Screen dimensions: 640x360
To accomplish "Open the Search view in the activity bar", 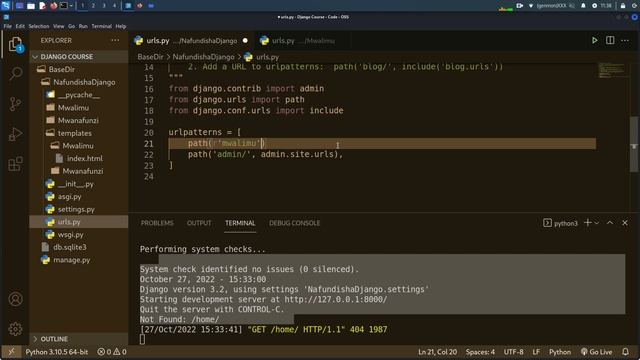I will click(x=16, y=73).
